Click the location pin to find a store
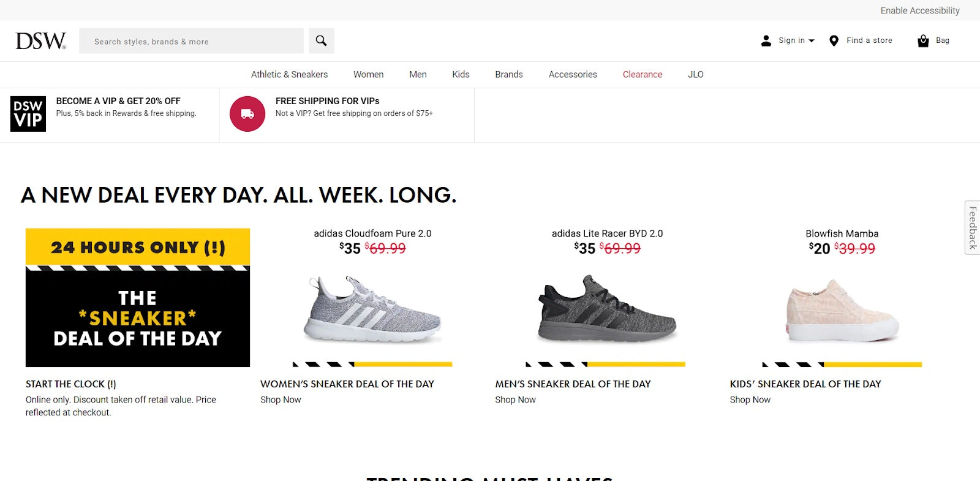This screenshot has height=481, width=980. click(834, 40)
